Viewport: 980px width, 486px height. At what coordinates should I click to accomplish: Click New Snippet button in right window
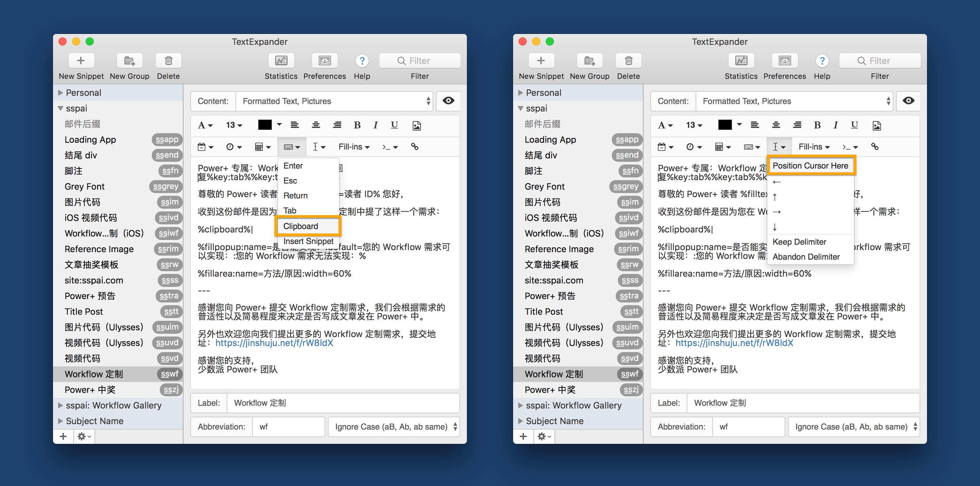pyautogui.click(x=541, y=60)
